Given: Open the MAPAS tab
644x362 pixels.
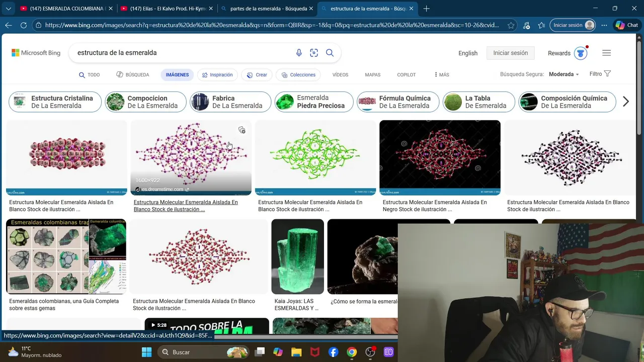Looking at the screenshot, I should [x=373, y=75].
